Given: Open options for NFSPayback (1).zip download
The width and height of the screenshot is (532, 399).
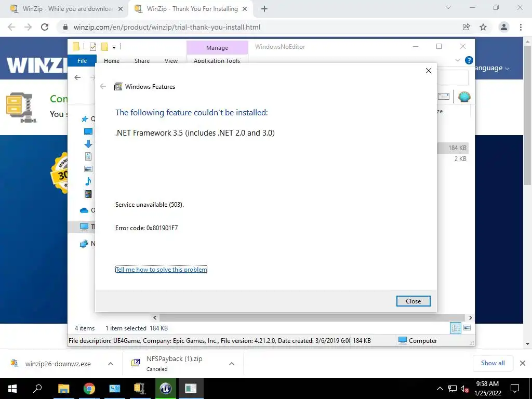Looking at the screenshot, I should (x=232, y=364).
